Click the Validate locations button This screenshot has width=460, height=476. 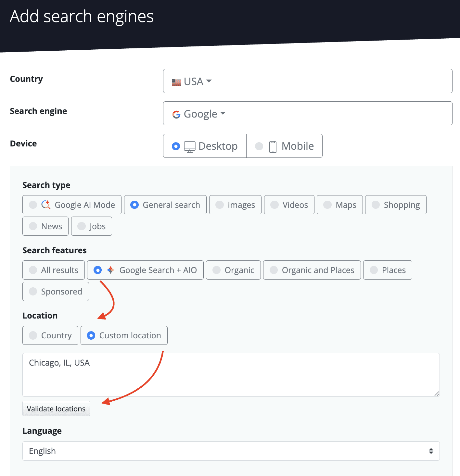point(56,408)
